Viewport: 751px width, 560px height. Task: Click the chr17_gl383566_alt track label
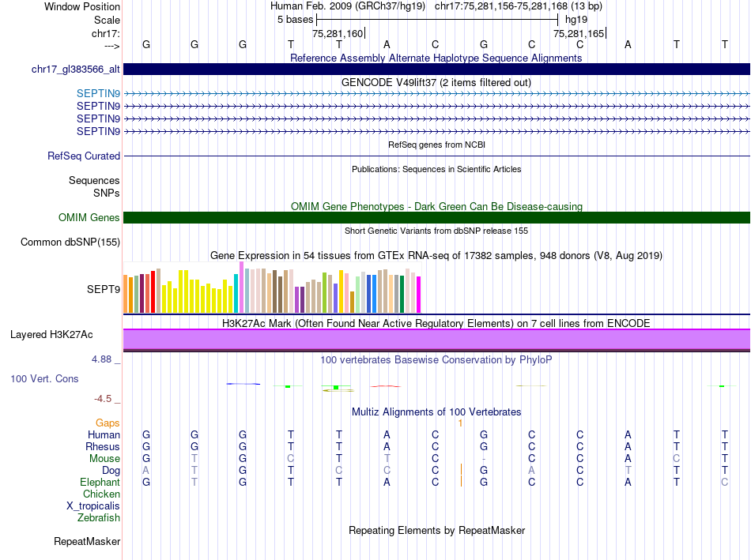[76, 70]
